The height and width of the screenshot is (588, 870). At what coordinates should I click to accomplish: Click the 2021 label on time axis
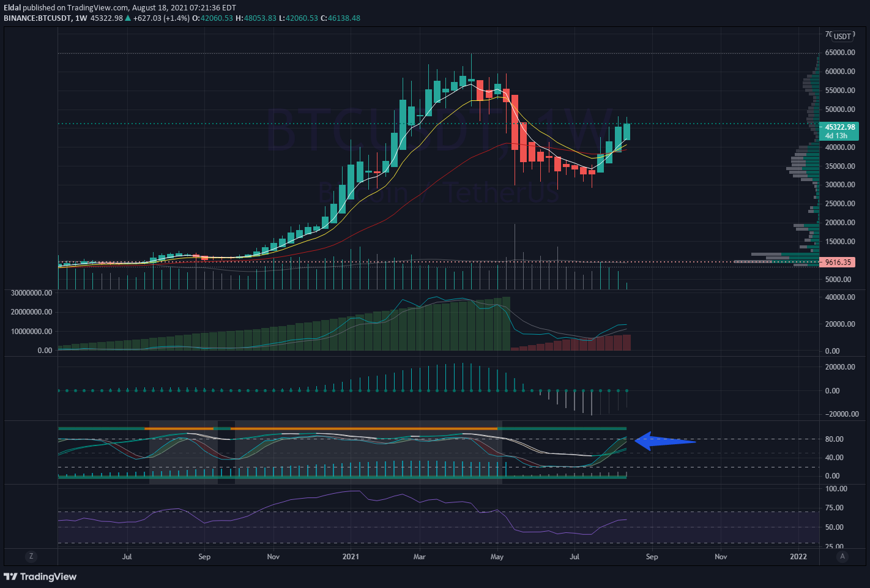pos(351,557)
